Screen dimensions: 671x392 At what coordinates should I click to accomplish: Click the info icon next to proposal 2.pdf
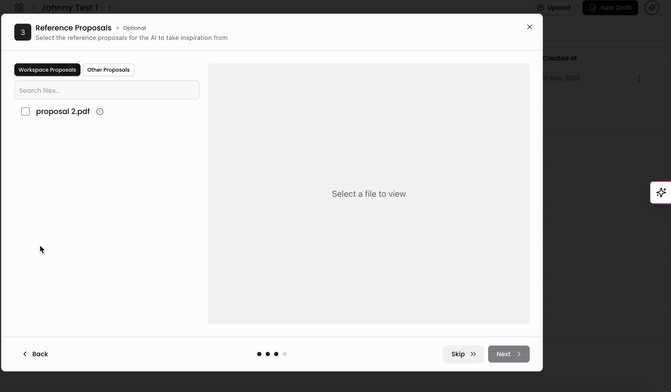(x=100, y=112)
